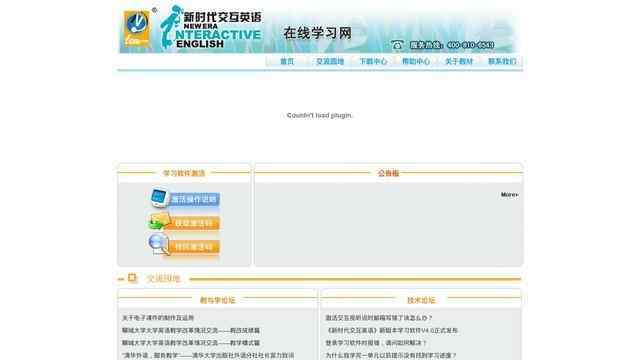Click the yellow publisher logo in the header
This screenshot has width=640, height=360.
click(137, 29)
